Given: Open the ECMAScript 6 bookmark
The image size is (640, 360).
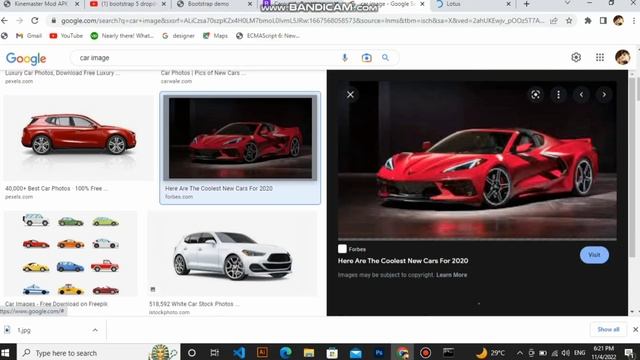Looking at the screenshot, I should pyautogui.click(x=268, y=36).
